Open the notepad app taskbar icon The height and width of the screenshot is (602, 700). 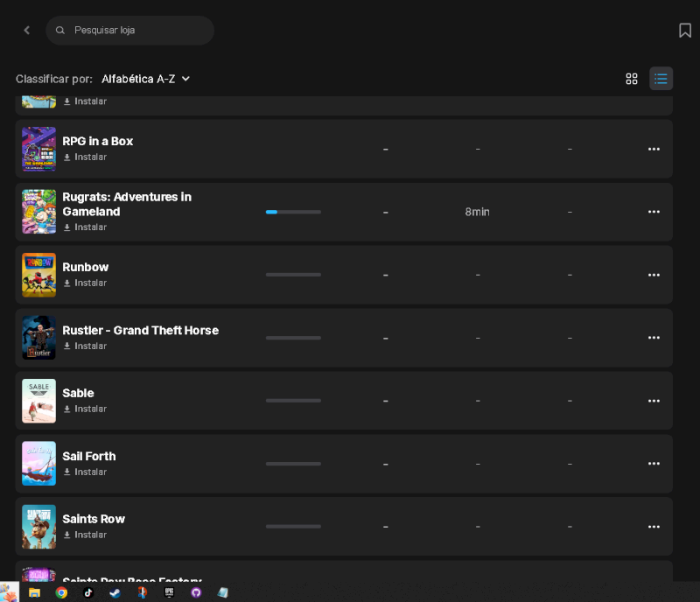pos(223,592)
